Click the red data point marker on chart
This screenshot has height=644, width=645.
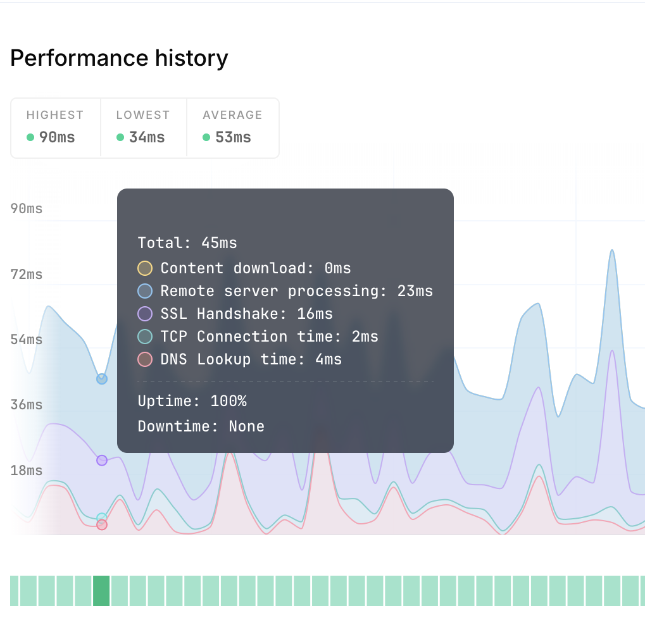tap(102, 525)
